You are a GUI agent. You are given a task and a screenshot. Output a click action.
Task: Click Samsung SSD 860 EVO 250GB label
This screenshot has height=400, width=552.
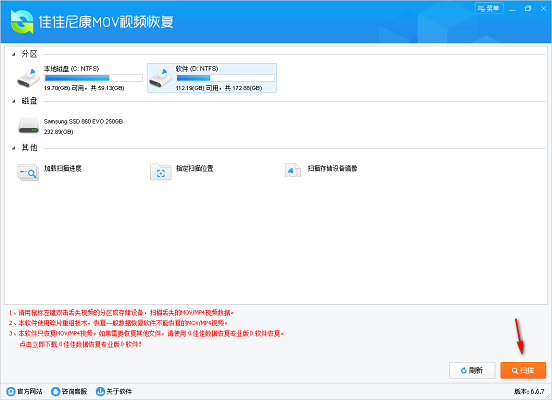tap(83, 121)
